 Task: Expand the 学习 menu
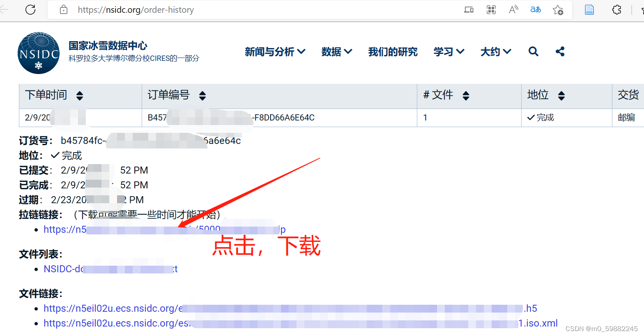point(448,51)
